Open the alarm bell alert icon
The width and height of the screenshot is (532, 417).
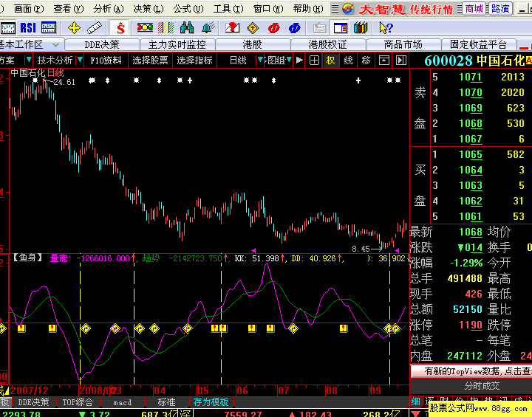[x=208, y=28]
